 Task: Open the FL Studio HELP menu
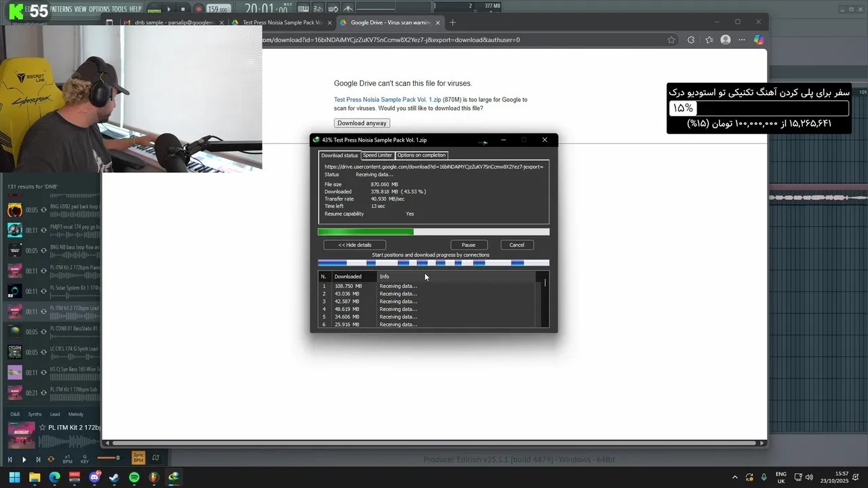click(x=136, y=9)
